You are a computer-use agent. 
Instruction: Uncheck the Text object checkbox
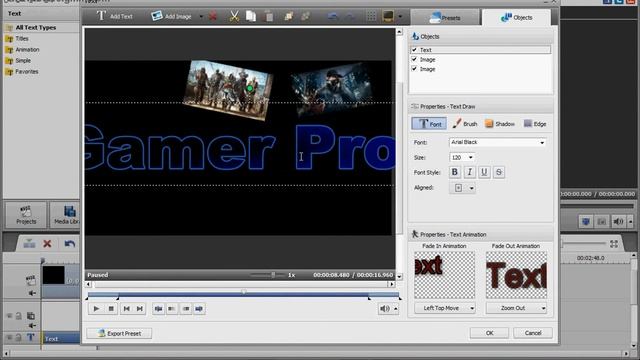[414, 50]
